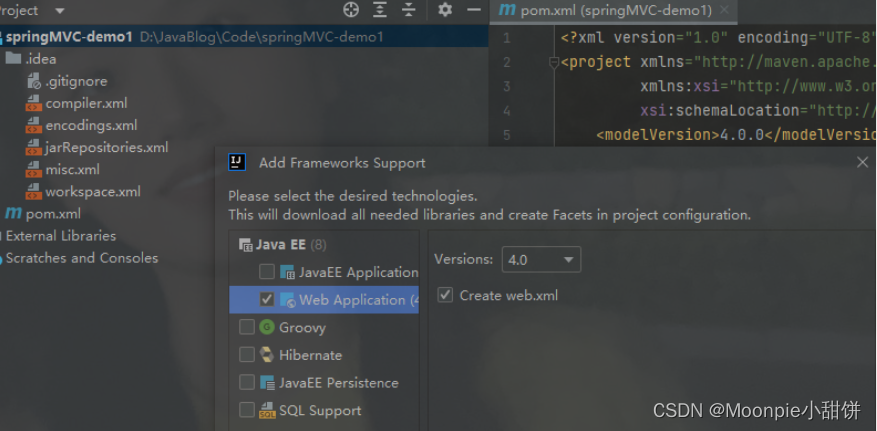Select the .gitignore file icon
Viewport: 877px width, 431px height.
click(34, 81)
